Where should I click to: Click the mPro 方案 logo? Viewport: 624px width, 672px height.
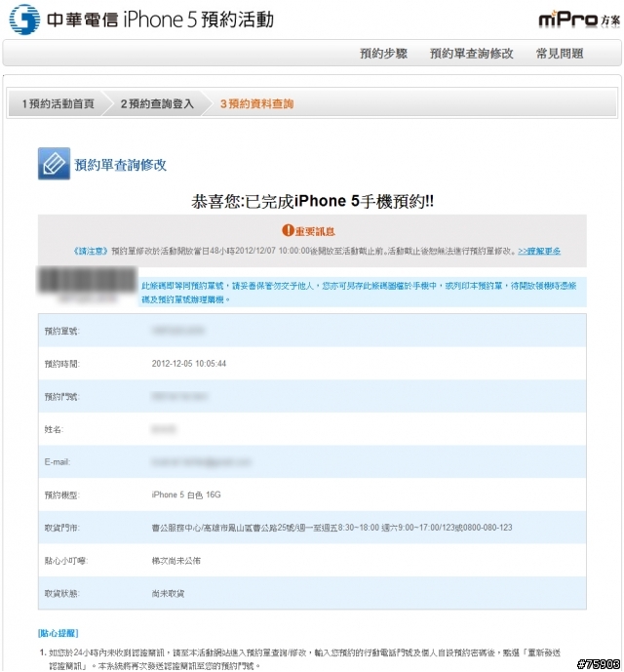coord(579,20)
